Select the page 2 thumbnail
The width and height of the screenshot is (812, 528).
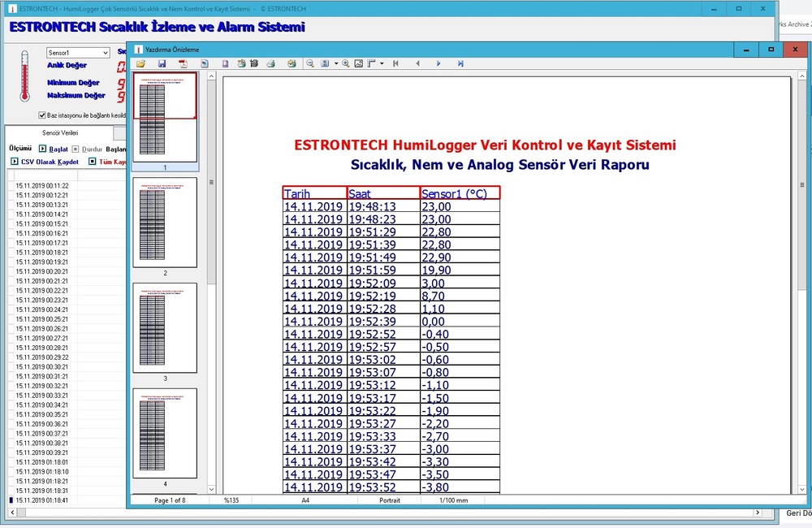165,223
